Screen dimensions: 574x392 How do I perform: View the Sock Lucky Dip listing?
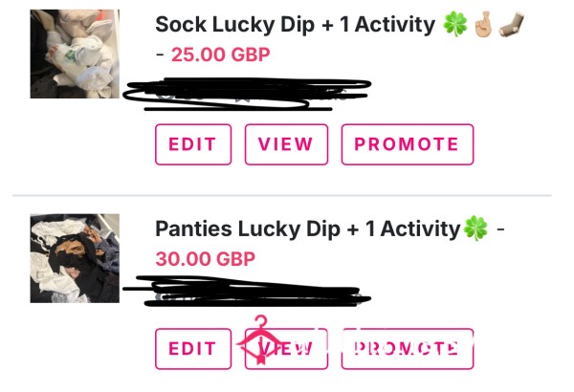(x=286, y=144)
